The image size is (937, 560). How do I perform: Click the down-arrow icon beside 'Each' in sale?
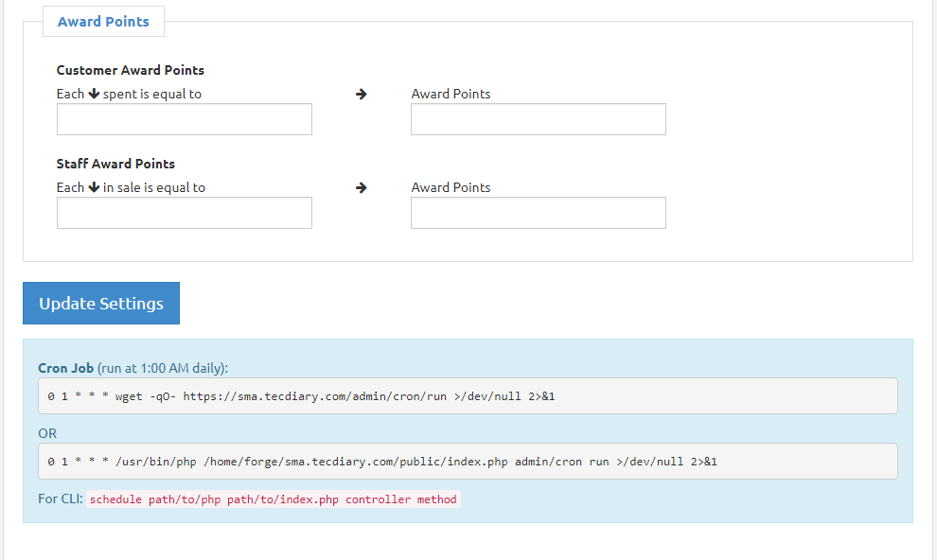coord(92,187)
